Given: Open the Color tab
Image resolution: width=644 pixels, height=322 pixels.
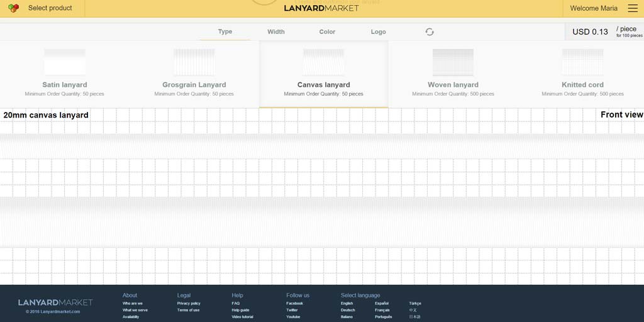Looking at the screenshot, I should [327, 32].
